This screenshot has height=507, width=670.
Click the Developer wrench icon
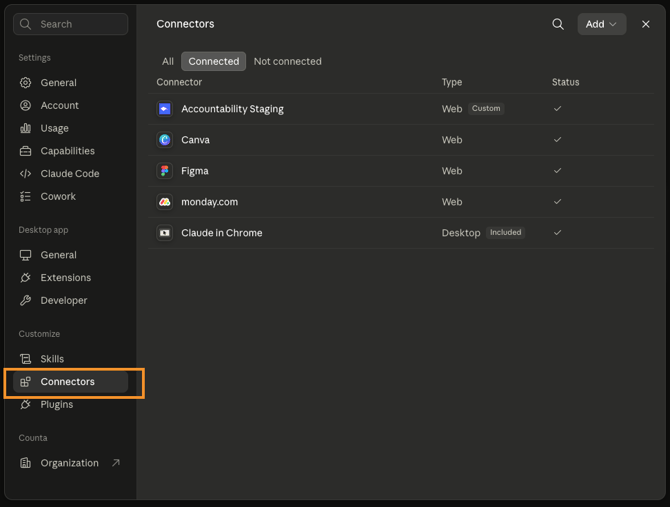coord(26,300)
